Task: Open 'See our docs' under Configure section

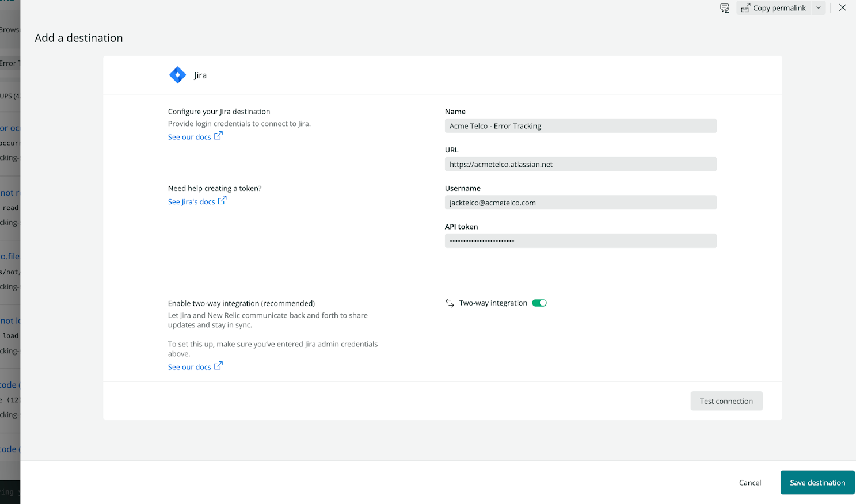Action: tap(189, 137)
